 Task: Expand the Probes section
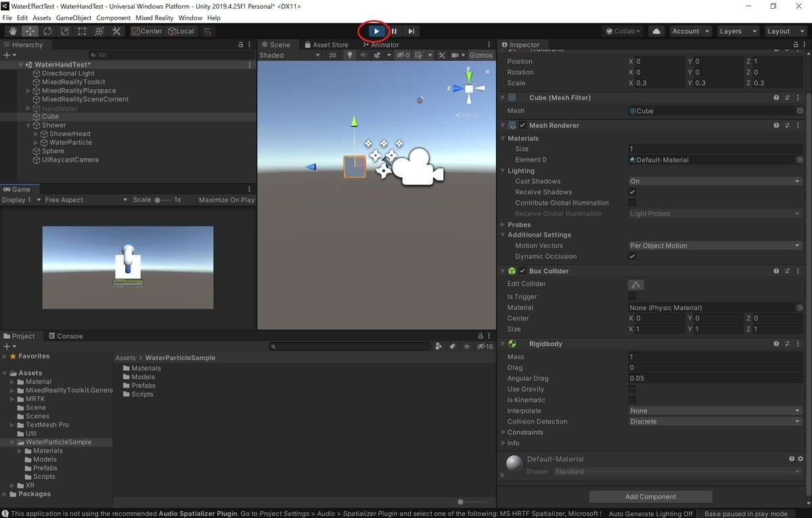pos(503,225)
